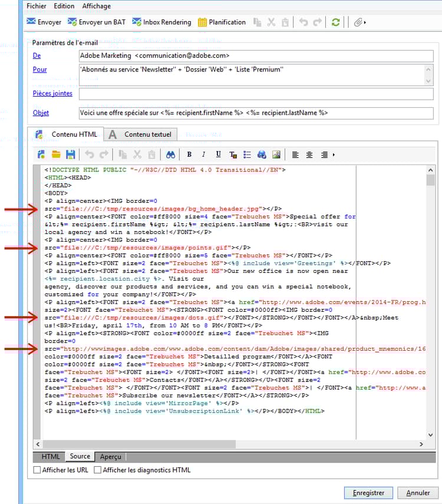Screen dimensions: 442x504
Task: Click code editor horizontal scroll right arrow
Action: click(421, 444)
